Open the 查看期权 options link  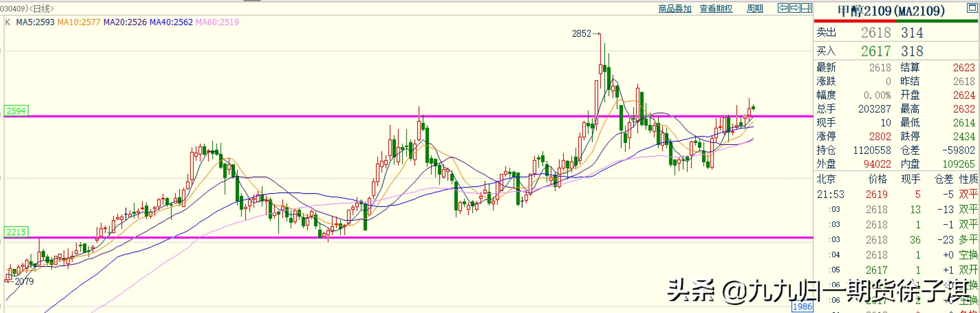pyautogui.click(x=716, y=8)
